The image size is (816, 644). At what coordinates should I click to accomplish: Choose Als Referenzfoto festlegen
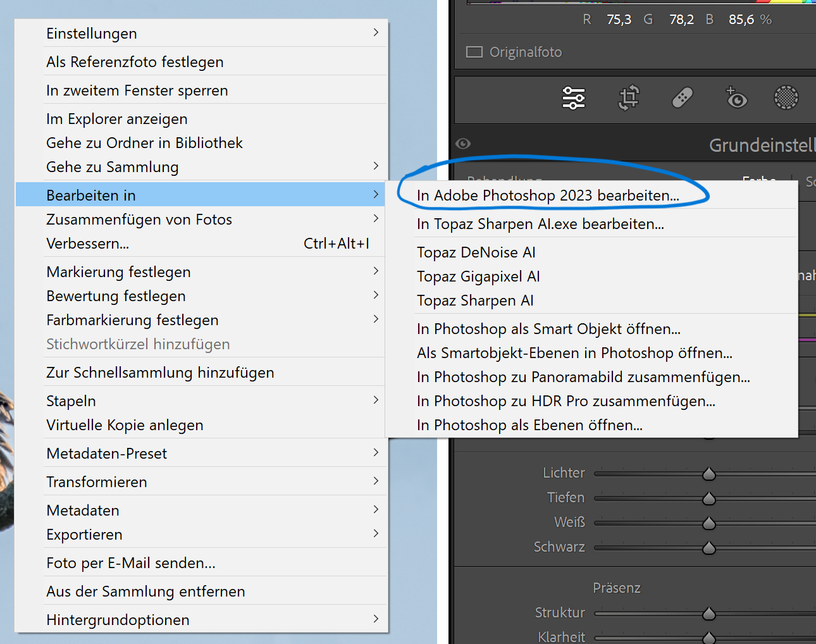tap(201, 62)
